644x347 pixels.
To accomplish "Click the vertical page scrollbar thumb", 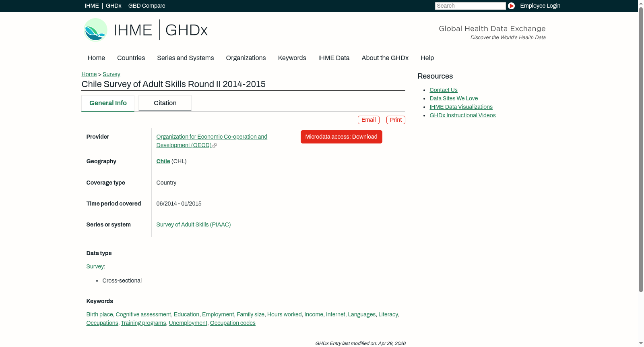I will point(641,149).
